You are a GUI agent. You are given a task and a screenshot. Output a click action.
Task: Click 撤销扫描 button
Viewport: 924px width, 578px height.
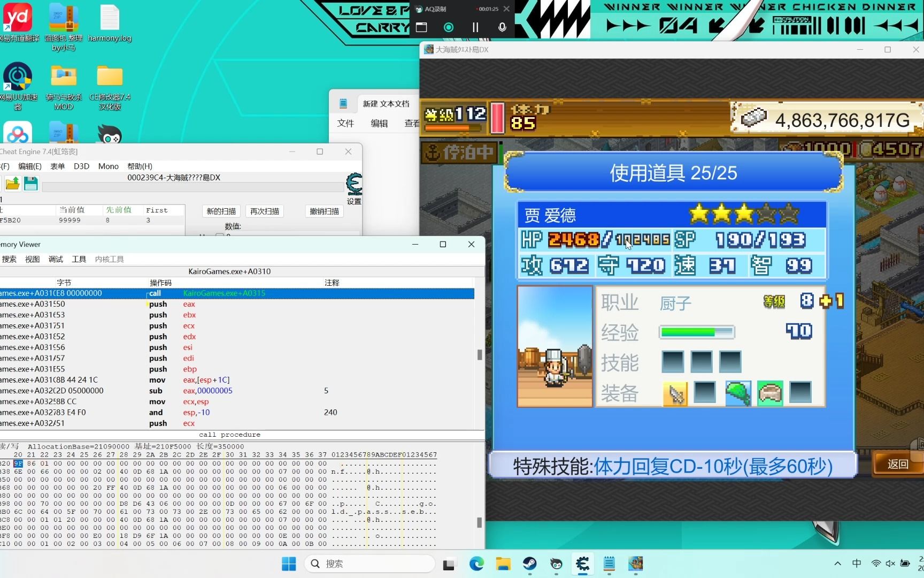click(x=325, y=211)
